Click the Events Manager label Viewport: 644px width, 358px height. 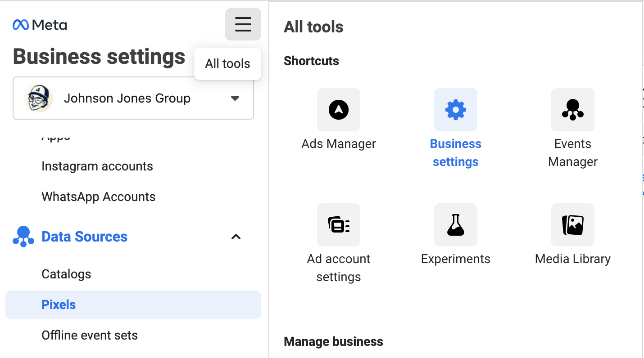[x=573, y=153]
